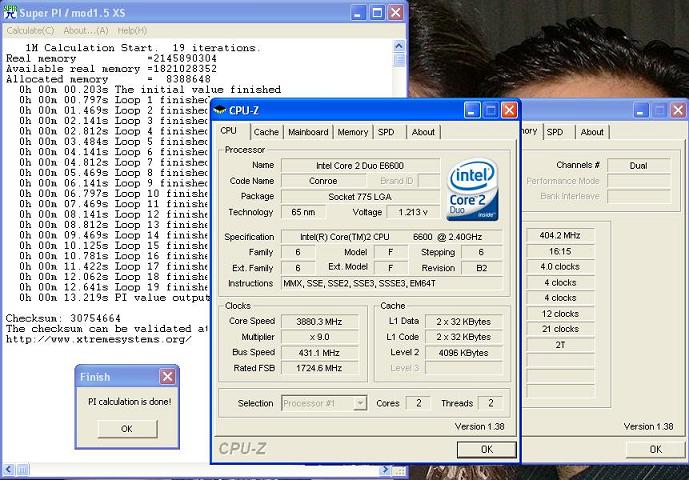This screenshot has height=480, width=689.
Task: Switch to the Cache tab in CPU-Z
Action: pyautogui.click(x=266, y=132)
